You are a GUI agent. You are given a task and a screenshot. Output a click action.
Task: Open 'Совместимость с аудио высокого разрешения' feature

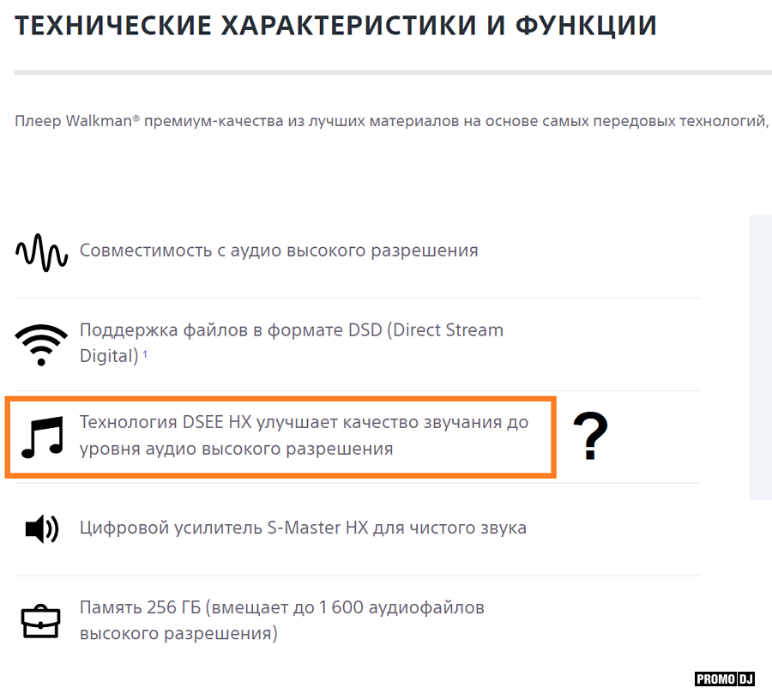coord(279,250)
